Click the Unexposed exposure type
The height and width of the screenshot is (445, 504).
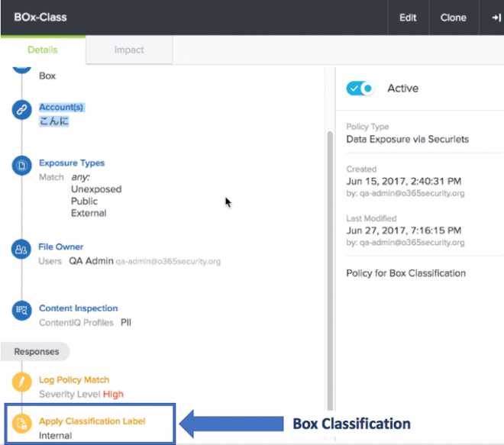[96, 189]
